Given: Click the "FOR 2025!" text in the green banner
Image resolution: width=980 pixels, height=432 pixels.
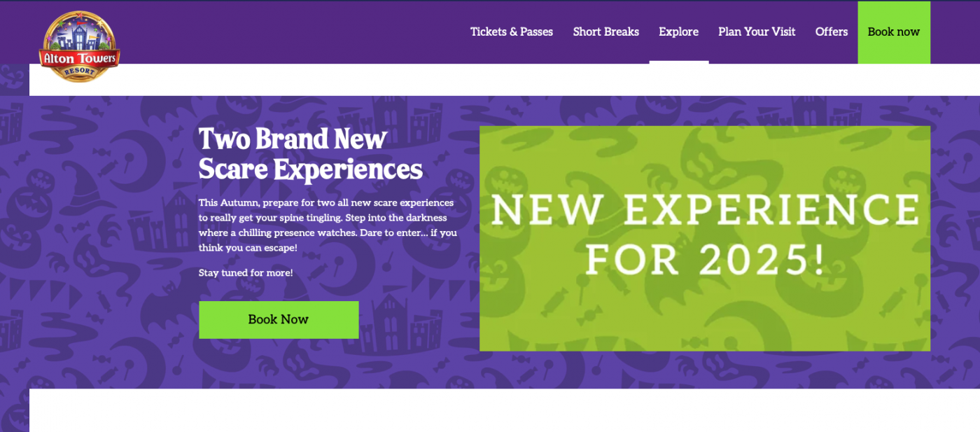Looking at the screenshot, I should (x=705, y=260).
